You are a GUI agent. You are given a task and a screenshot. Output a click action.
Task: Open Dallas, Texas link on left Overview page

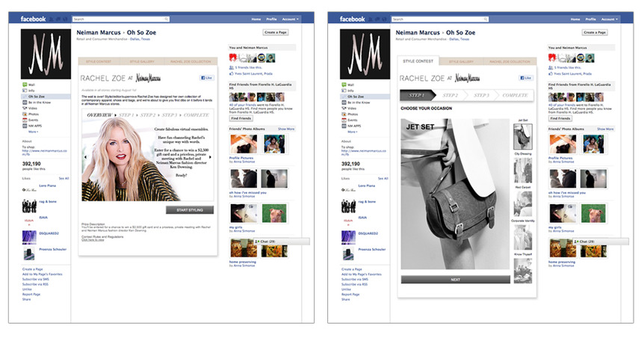coord(140,39)
